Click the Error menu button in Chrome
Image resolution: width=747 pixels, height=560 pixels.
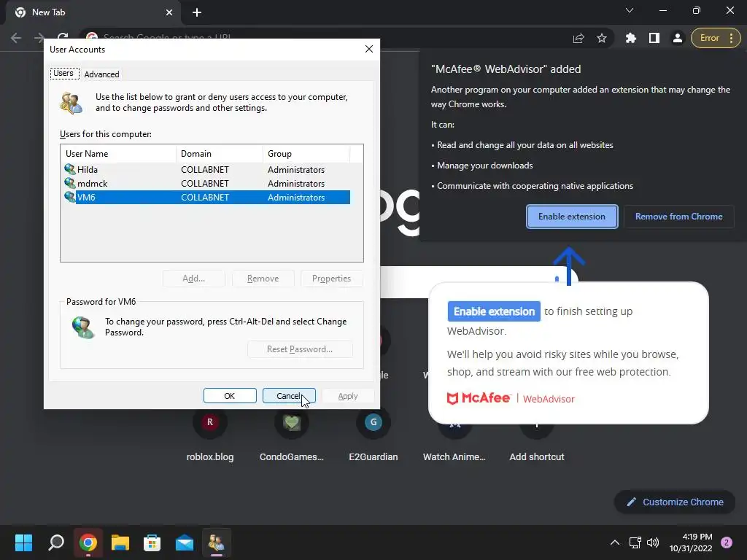[x=716, y=38]
